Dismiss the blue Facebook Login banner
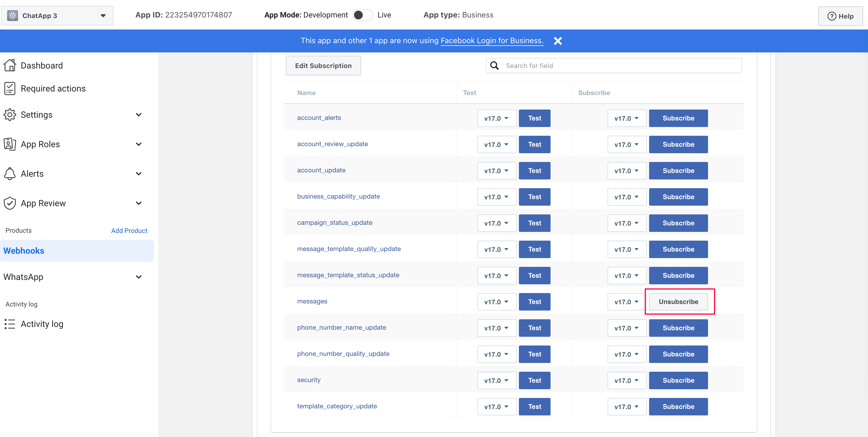This screenshot has height=437, width=868. 558,41
